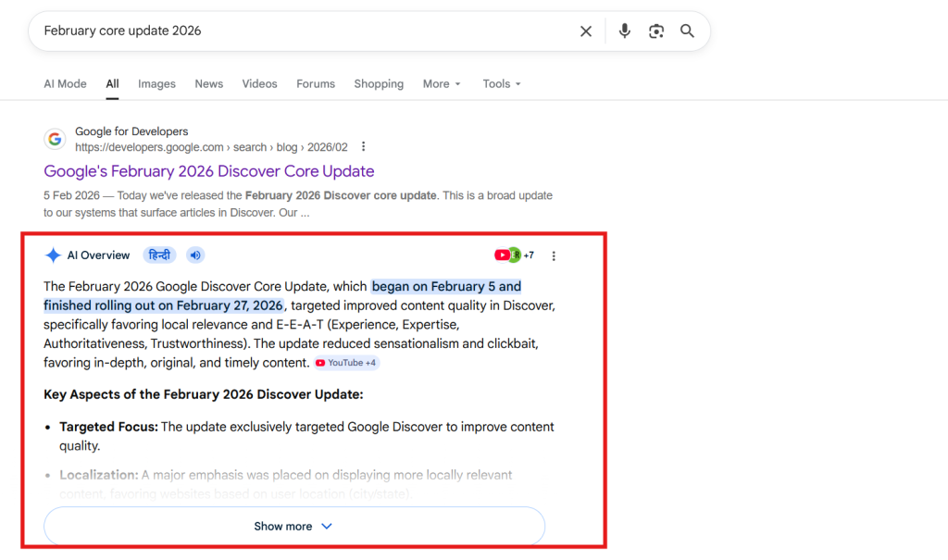Open the +7 source icons in AI Overview
The width and height of the screenshot is (948, 560).
(514, 255)
